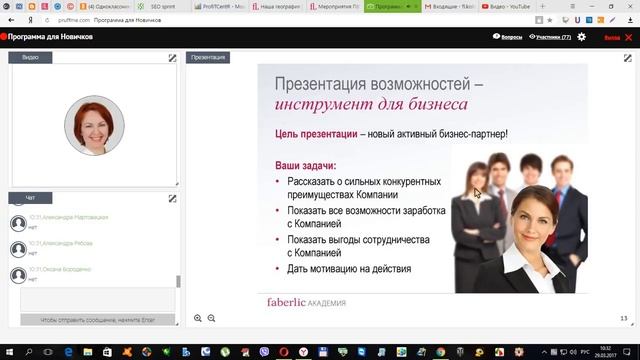Open Task View on the taskbar
The width and height of the screenshot is (640, 360).
(48, 352)
